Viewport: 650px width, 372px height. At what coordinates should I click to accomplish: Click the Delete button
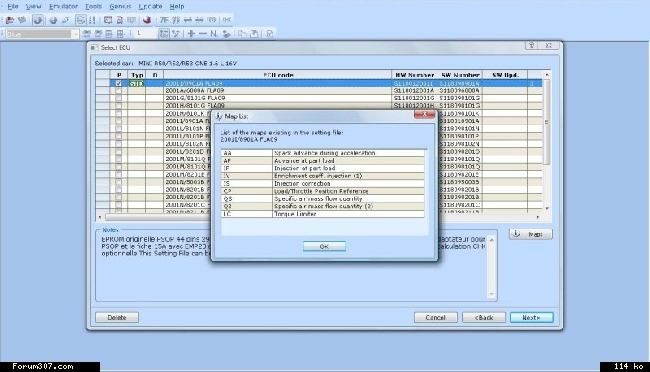(x=117, y=317)
